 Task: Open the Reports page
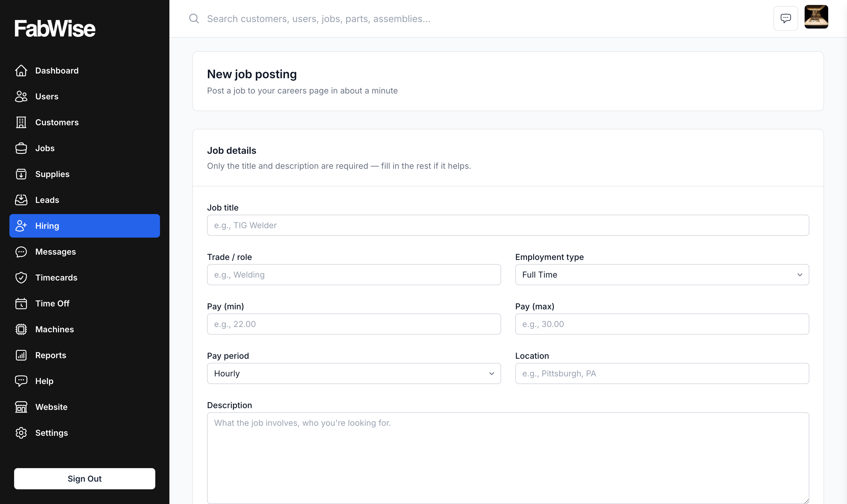tap(85, 355)
